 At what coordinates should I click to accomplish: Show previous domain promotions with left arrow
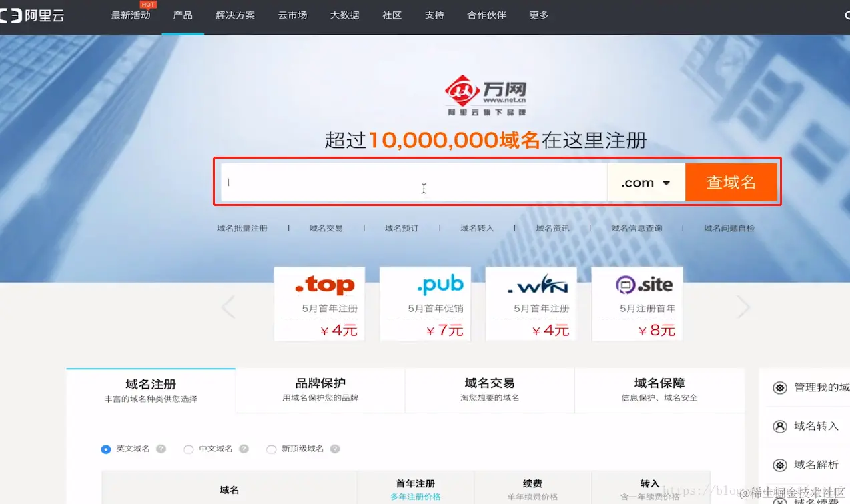click(x=228, y=307)
